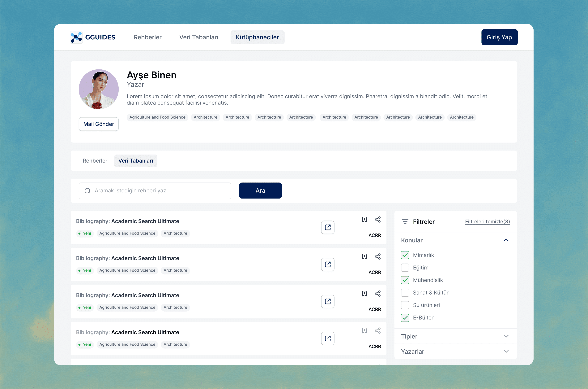Click the search magnifier icon
Viewport: 588px width, 389px height.
[x=87, y=191]
